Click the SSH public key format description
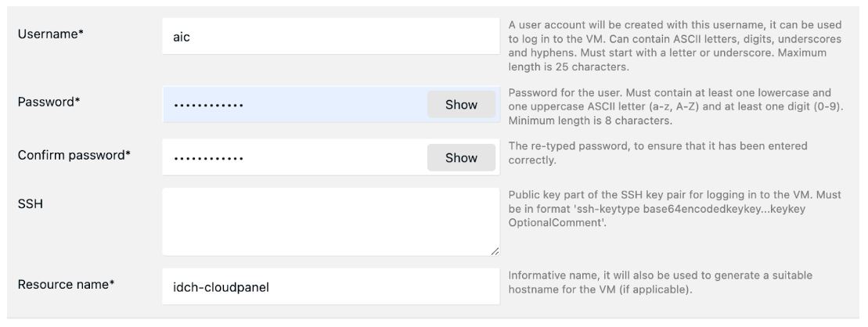Image resolution: width=868 pixels, height=327 pixels. (x=674, y=209)
